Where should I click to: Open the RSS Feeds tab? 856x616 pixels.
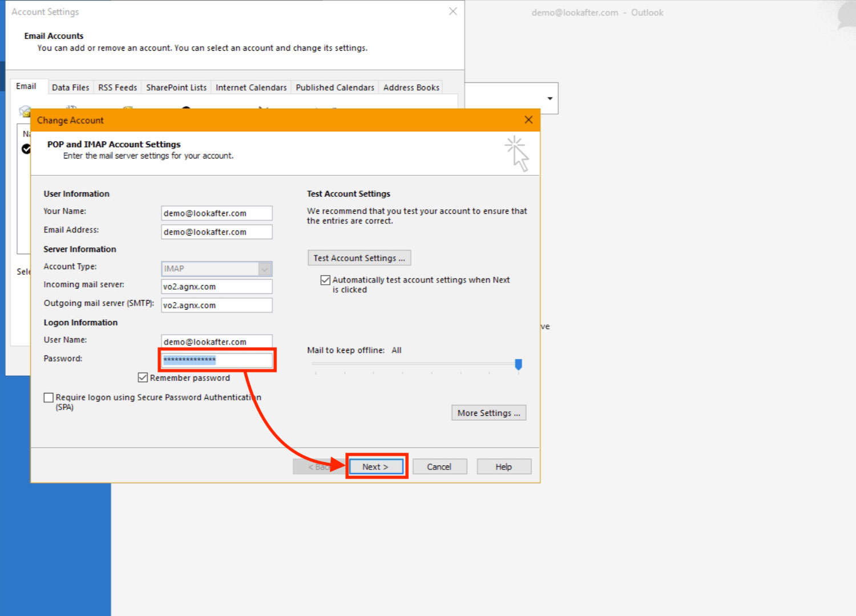(x=118, y=87)
